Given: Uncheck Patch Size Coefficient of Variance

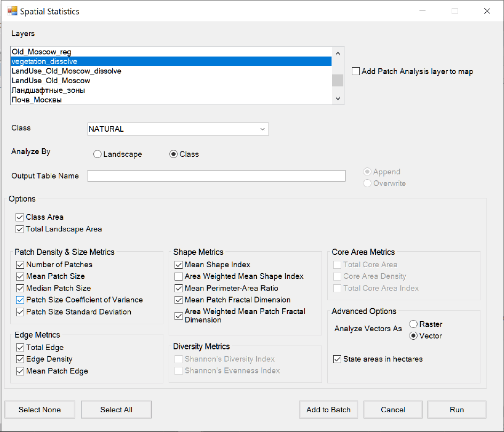Looking at the screenshot, I should [20, 300].
